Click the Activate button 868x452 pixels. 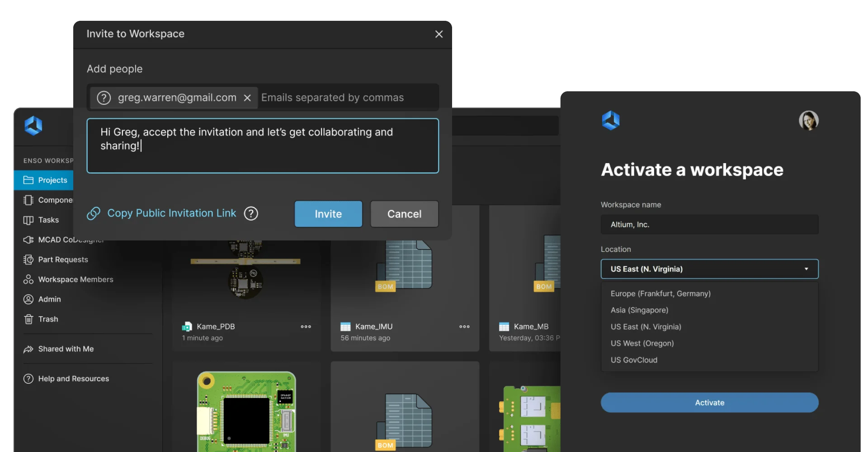709,402
